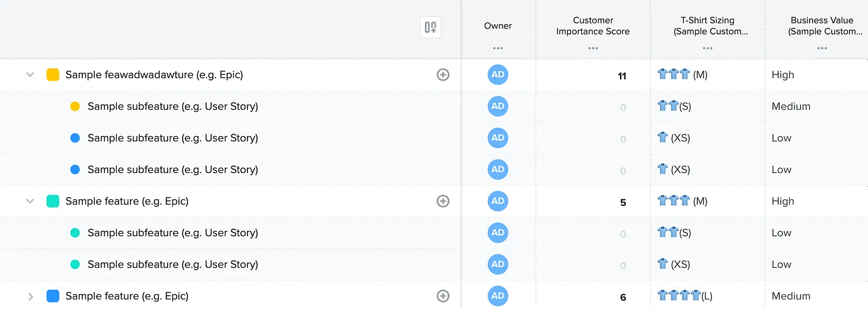Screen dimensions: 868x309
Task: Click (S) sizing on teal subfeature
Action: pos(674,233)
